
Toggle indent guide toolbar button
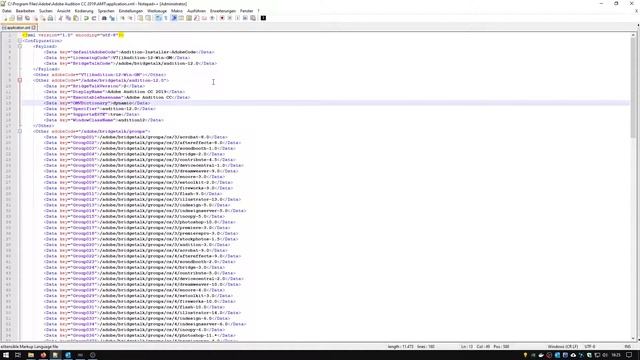(x=174, y=18)
